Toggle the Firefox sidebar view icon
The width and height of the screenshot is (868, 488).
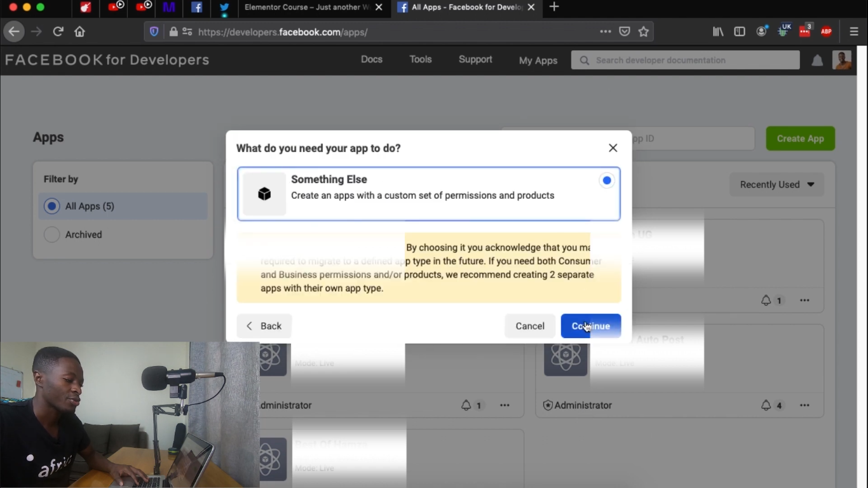click(740, 32)
